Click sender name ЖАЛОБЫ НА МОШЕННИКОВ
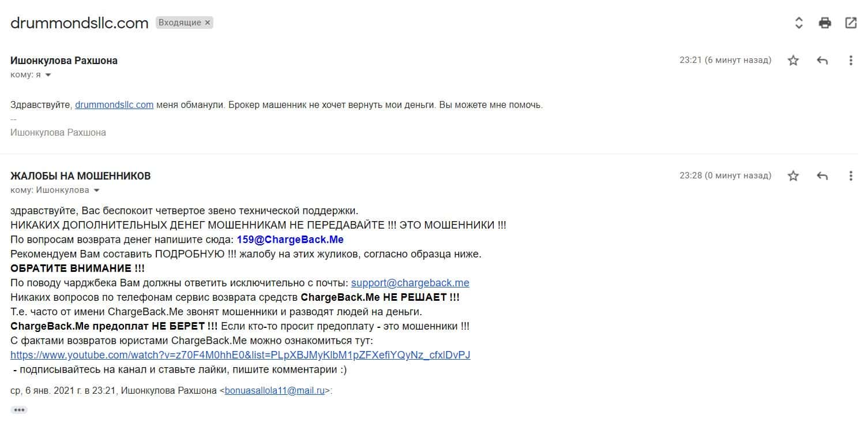The width and height of the screenshot is (868, 422). point(81,176)
